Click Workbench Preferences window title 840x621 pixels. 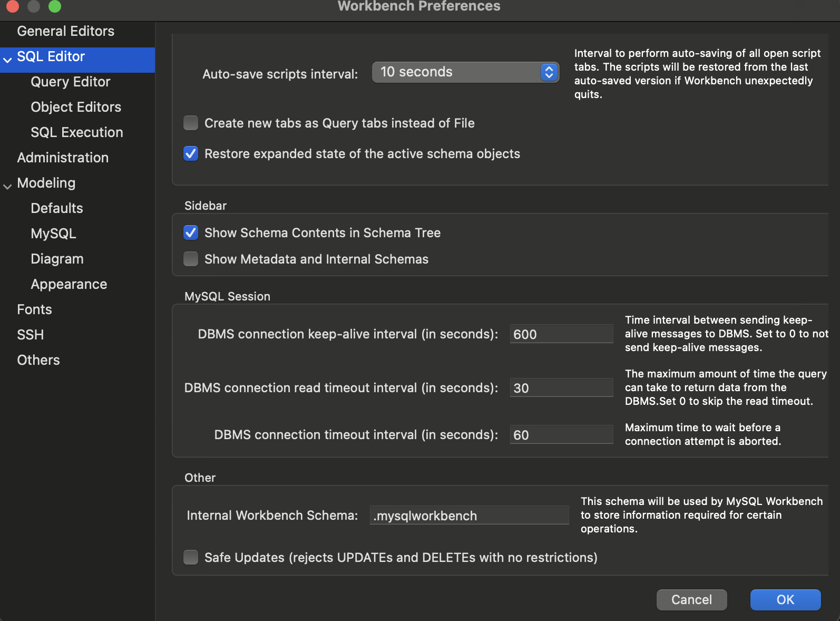point(419,6)
